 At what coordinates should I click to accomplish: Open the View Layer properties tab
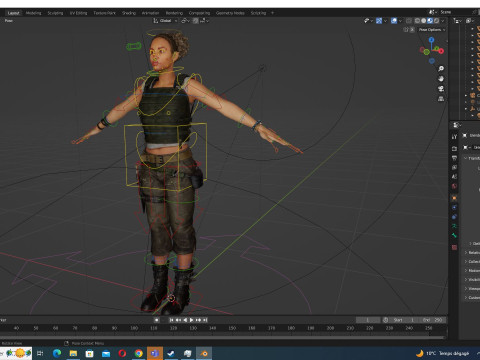point(454,167)
